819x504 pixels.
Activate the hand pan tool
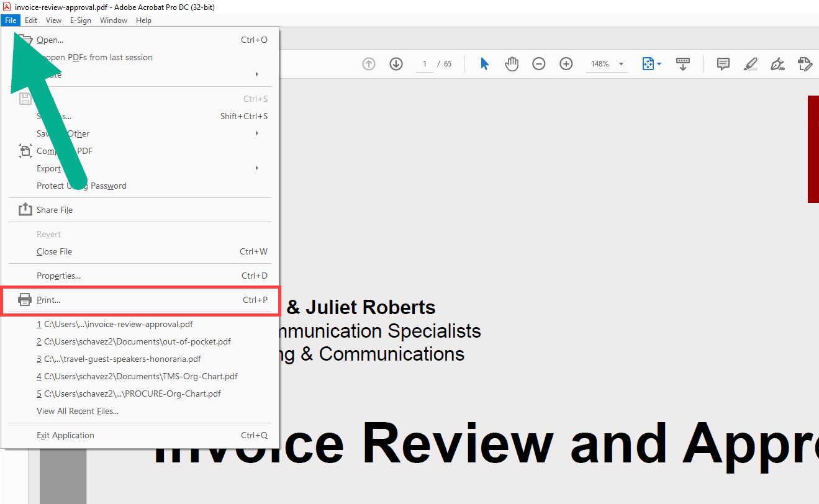(x=512, y=64)
